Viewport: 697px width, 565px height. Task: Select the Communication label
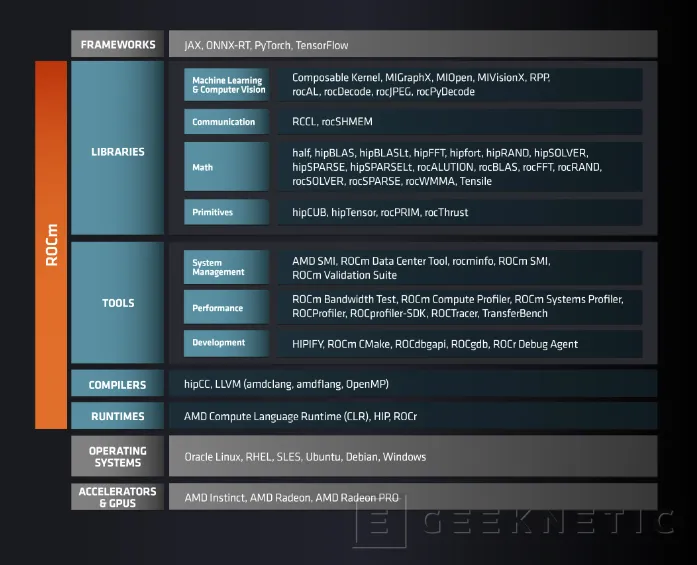(x=227, y=121)
